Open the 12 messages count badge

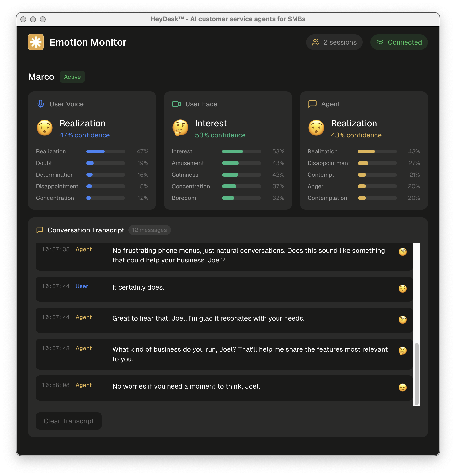click(x=149, y=230)
